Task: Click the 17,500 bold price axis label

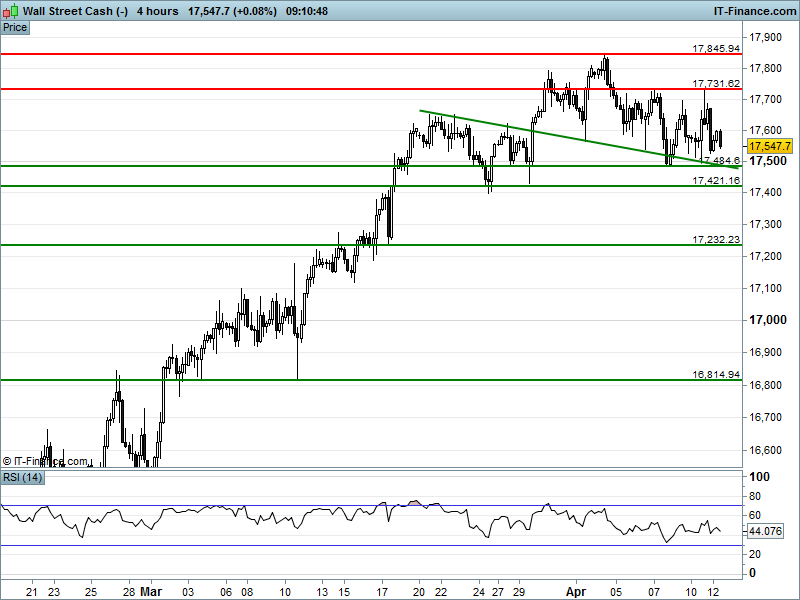Action: click(x=768, y=161)
